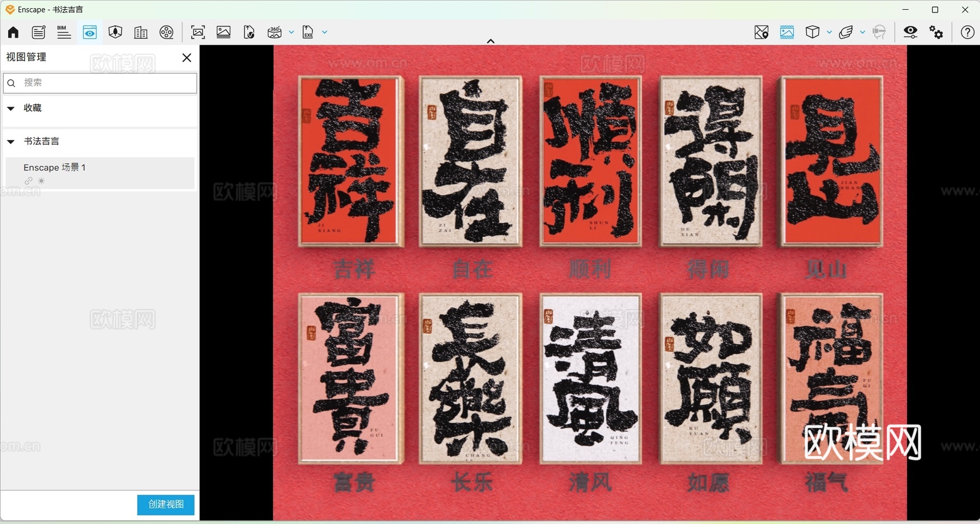Click the export file with checkmark icon

point(249,32)
